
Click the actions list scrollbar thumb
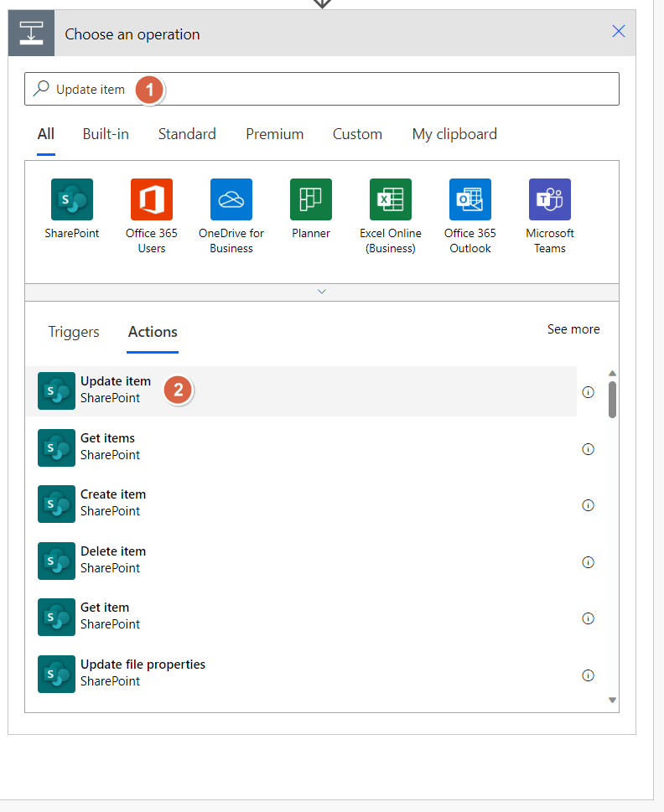612,399
